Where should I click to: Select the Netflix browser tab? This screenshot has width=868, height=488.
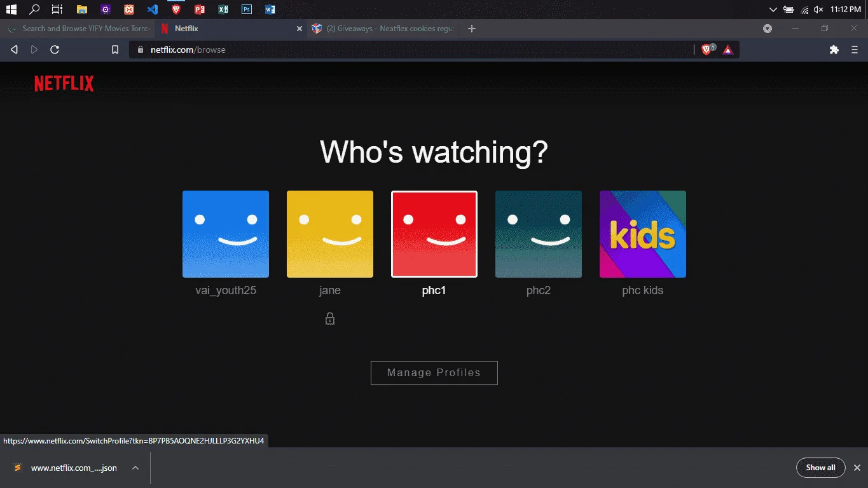coord(231,29)
